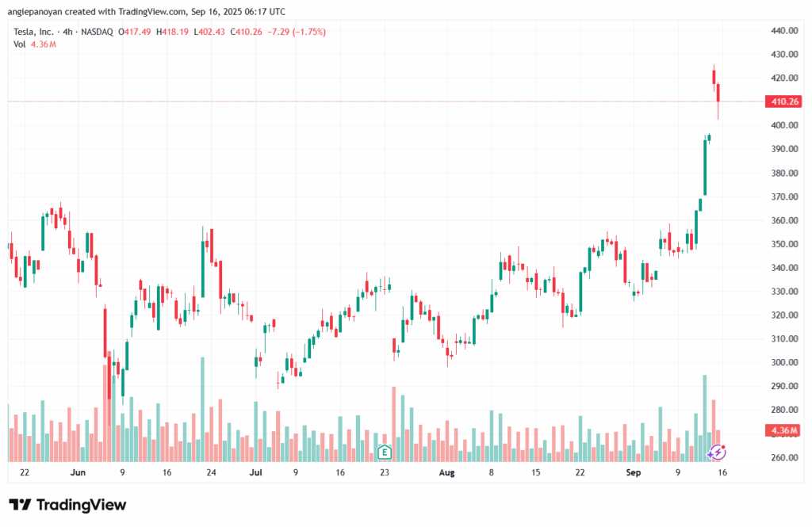The image size is (812, 527).
Task: Click the 400.00 price scale label
Action: point(783,125)
